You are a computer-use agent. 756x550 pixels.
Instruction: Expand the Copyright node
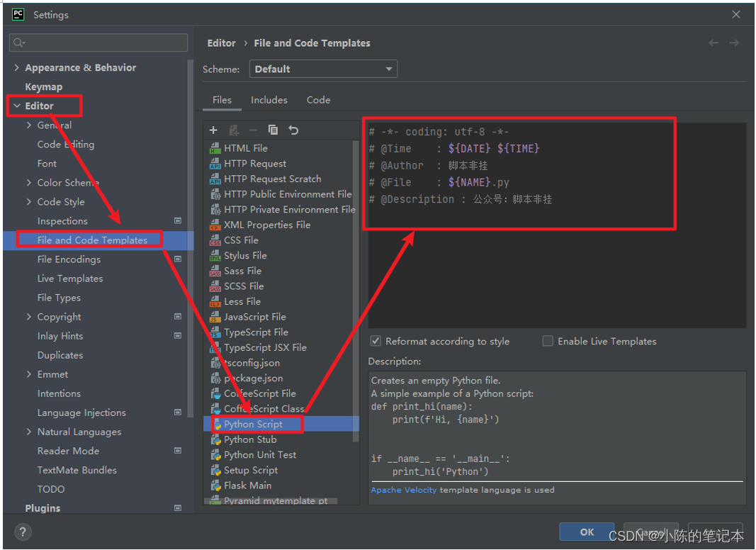tap(29, 317)
